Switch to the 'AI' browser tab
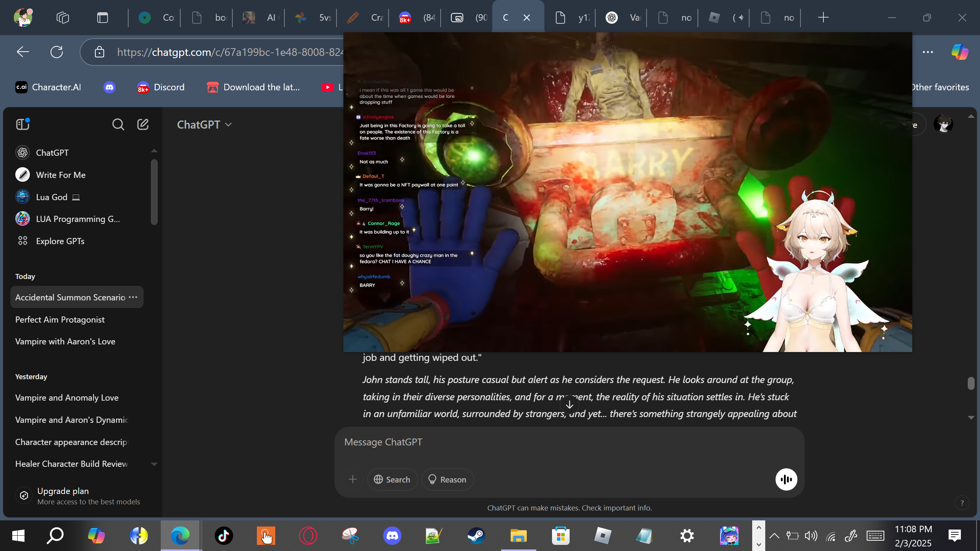 [260, 18]
